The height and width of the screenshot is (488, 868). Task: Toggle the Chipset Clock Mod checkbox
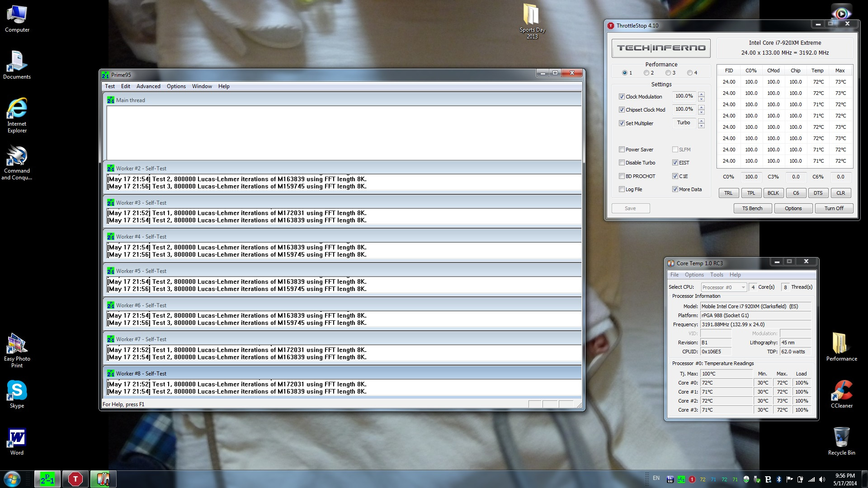tap(622, 110)
